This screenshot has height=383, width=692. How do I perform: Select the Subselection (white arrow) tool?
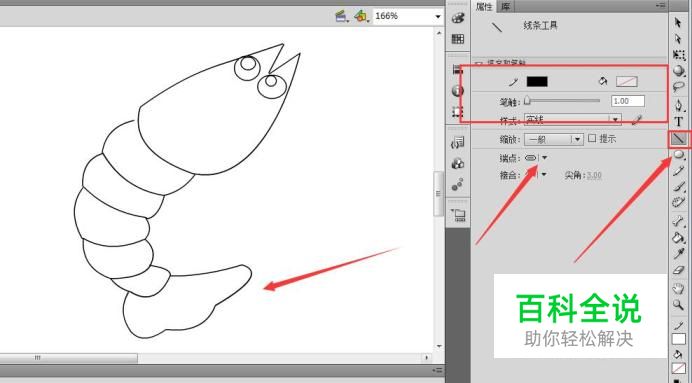pyautogui.click(x=678, y=39)
